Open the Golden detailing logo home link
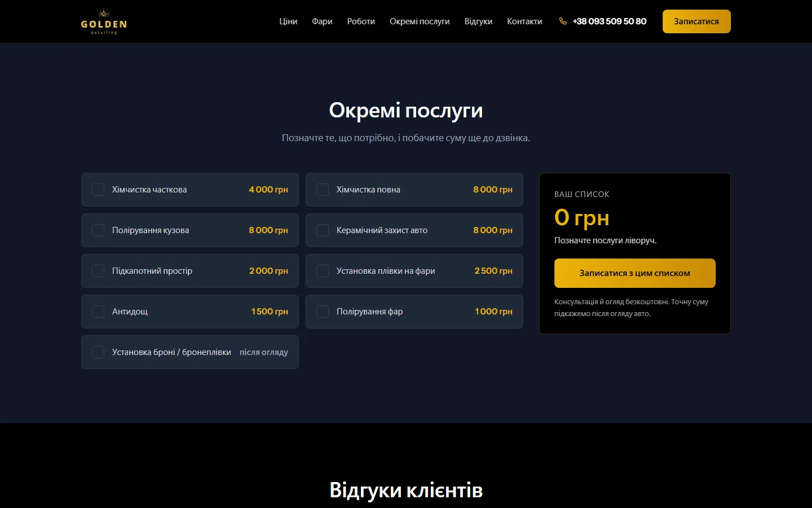 [x=104, y=21]
